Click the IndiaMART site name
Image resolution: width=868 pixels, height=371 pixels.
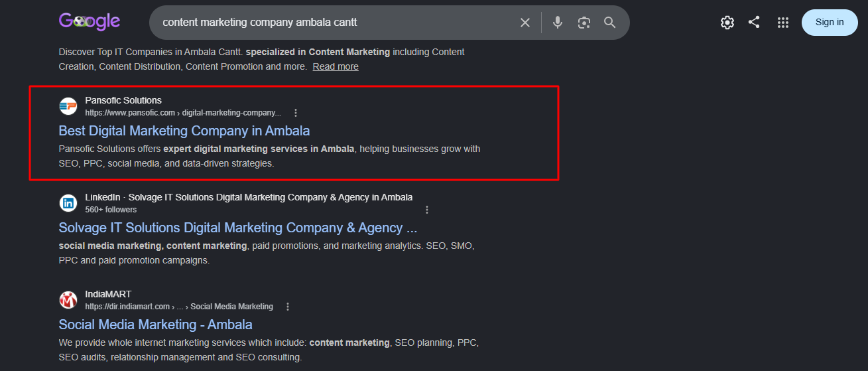click(108, 294)
